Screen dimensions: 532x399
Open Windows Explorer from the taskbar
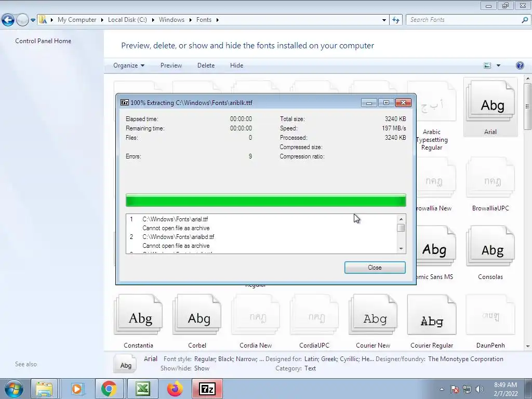coord(45,389)
